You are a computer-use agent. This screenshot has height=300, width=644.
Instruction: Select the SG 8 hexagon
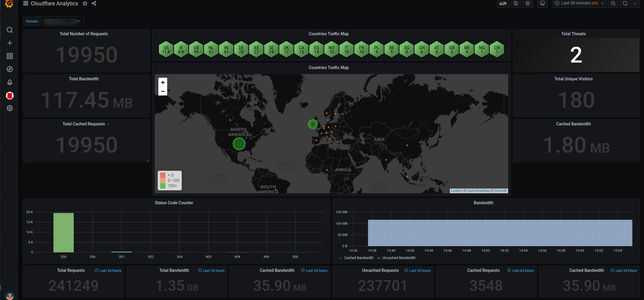click(x=407, y=49)
